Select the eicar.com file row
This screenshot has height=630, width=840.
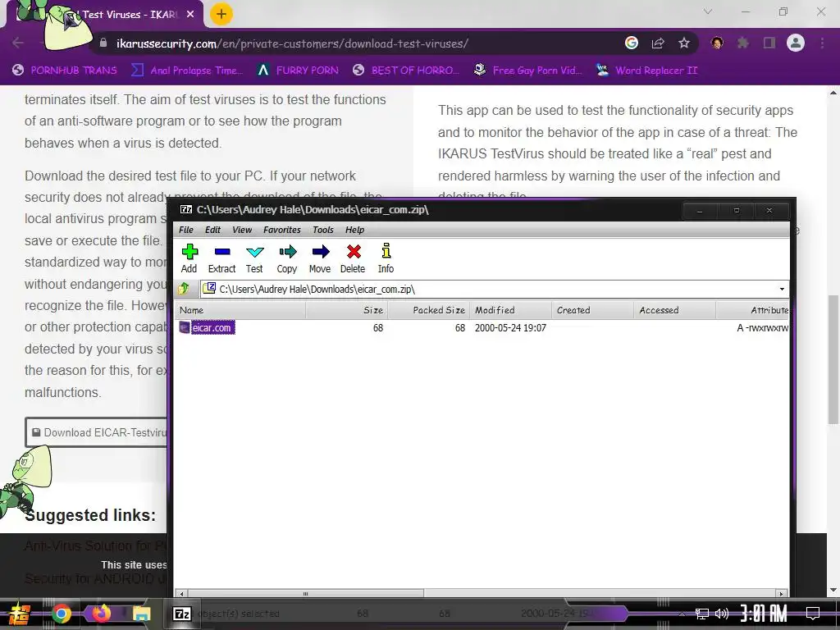pyautogui.click(x=483, y=327)
